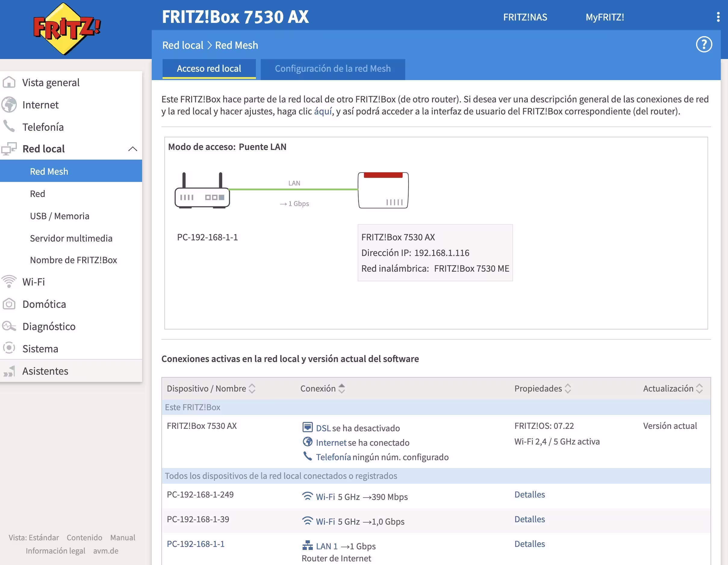This screenshot has height=565, width=728.
Task: Click 'Modo de acceso: Puente LAN' heading
Action: pyautogui.click(x=227, y=147)
